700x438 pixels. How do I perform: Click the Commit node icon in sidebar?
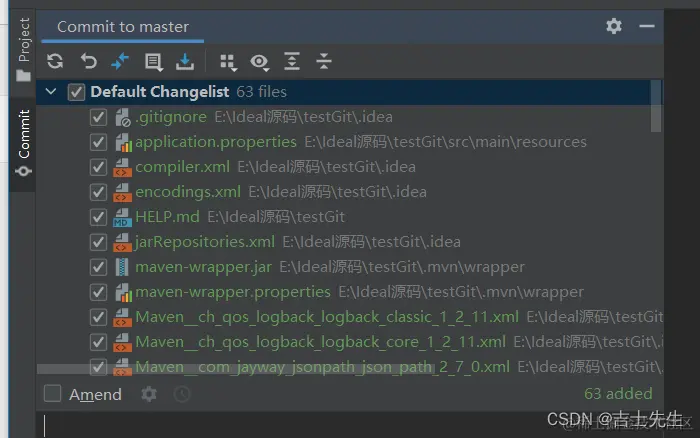pyautogui.click(x=23, y=171)
